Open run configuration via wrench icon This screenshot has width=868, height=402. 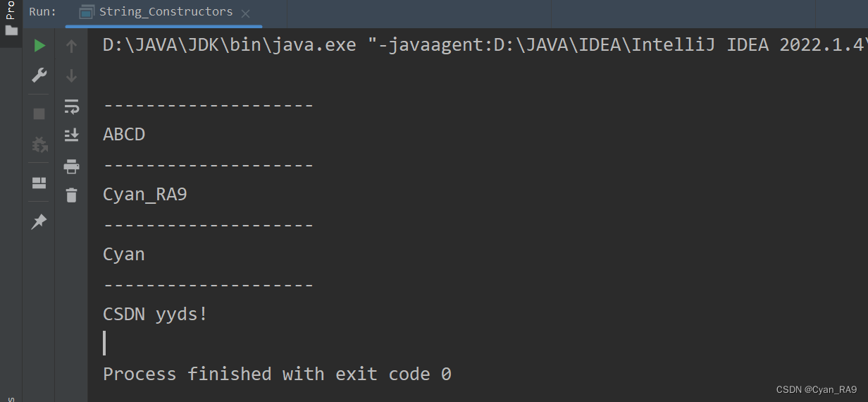(x=39, y=75)
